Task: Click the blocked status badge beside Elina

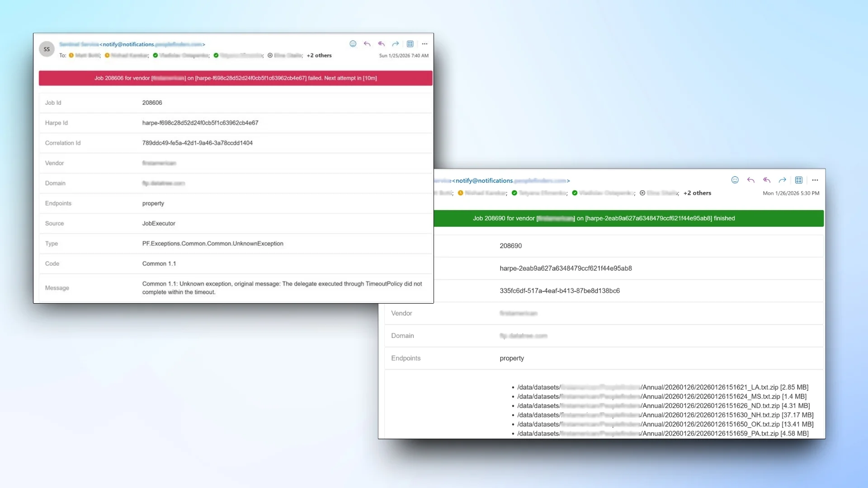Action: (270, 55)
